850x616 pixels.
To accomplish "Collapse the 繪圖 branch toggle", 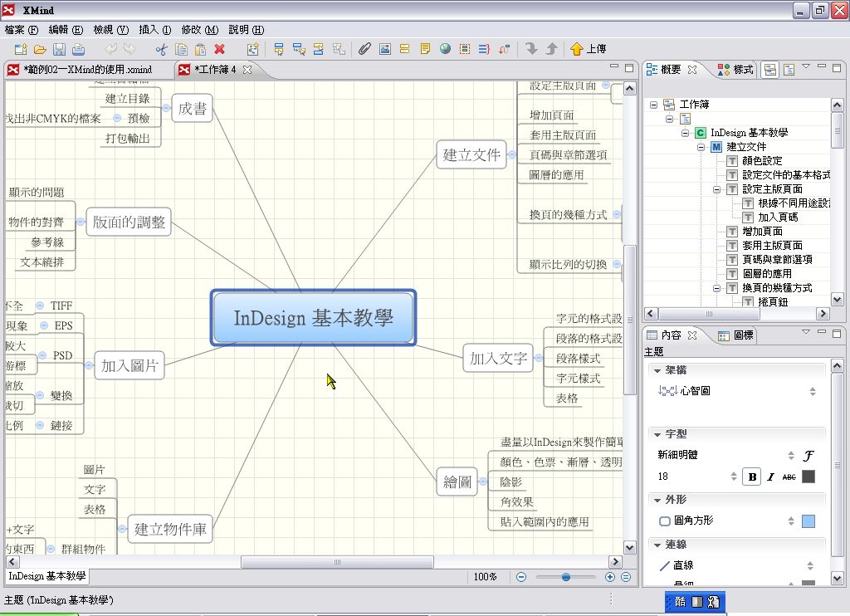I will point(484,482).
